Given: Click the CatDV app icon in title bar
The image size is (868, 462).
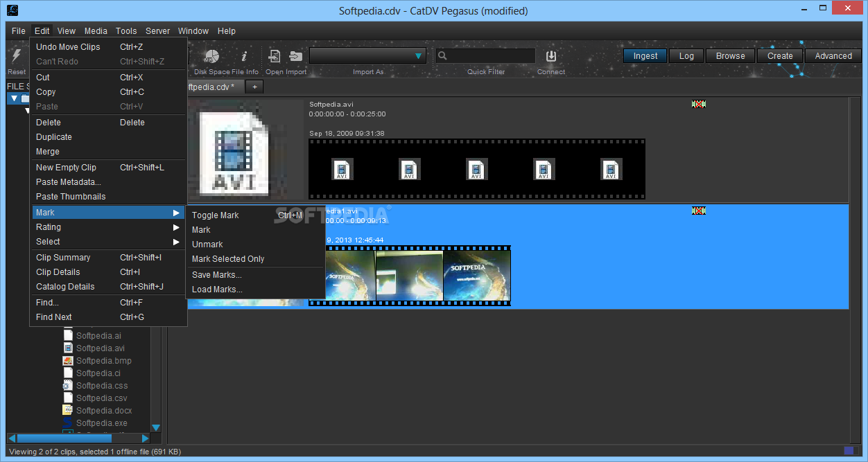Looking at the screenshot, I should pyautogui.click(x=12, y=10).
